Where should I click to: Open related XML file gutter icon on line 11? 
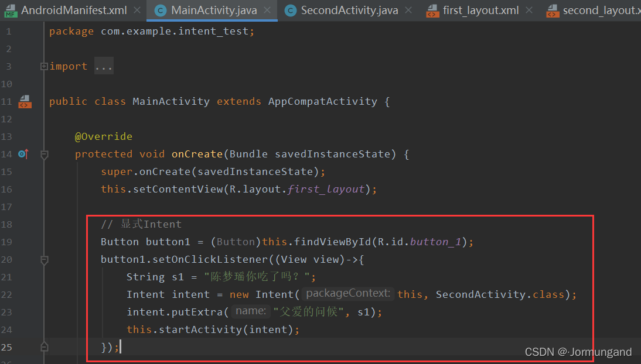point(25,101)
